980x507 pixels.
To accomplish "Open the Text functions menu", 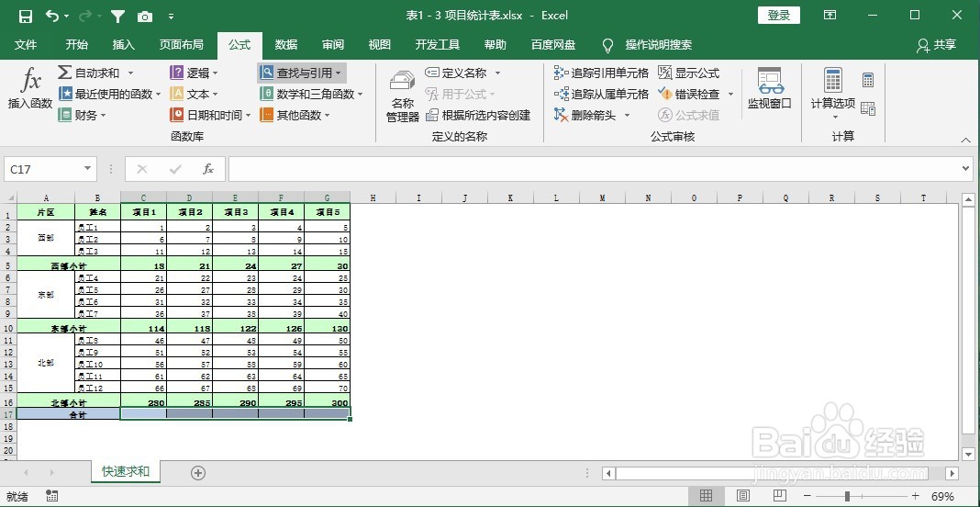I will click(194, 94).
